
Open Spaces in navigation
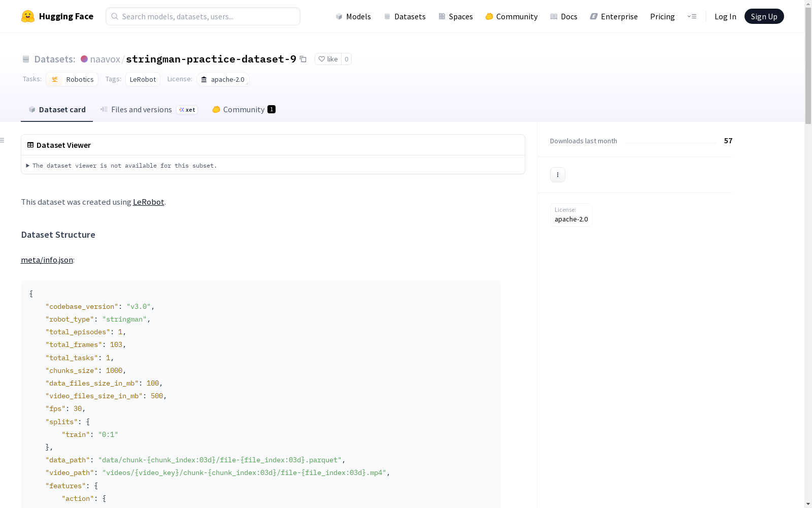click(456, 16)
